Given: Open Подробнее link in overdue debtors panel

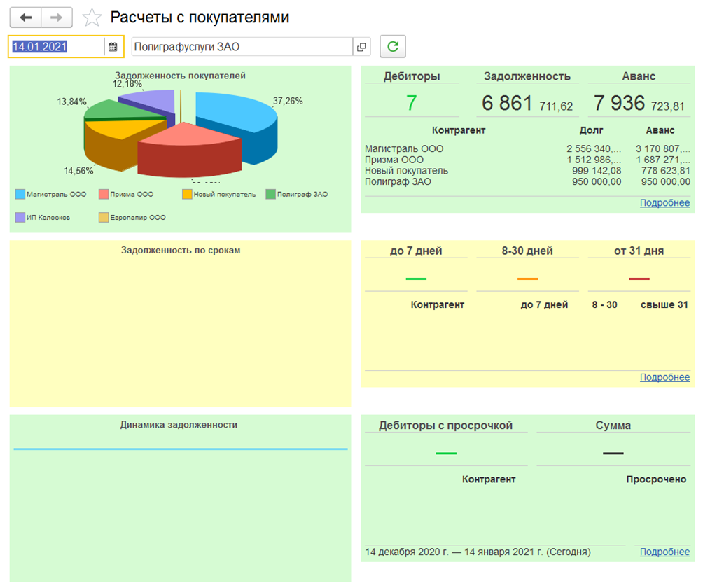Looking at the screenshot, I should point(664,552).
